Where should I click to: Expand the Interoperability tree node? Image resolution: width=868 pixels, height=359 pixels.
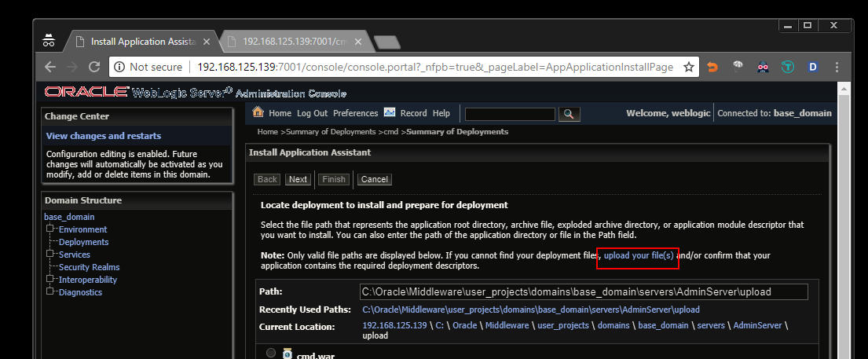point(49,279)
